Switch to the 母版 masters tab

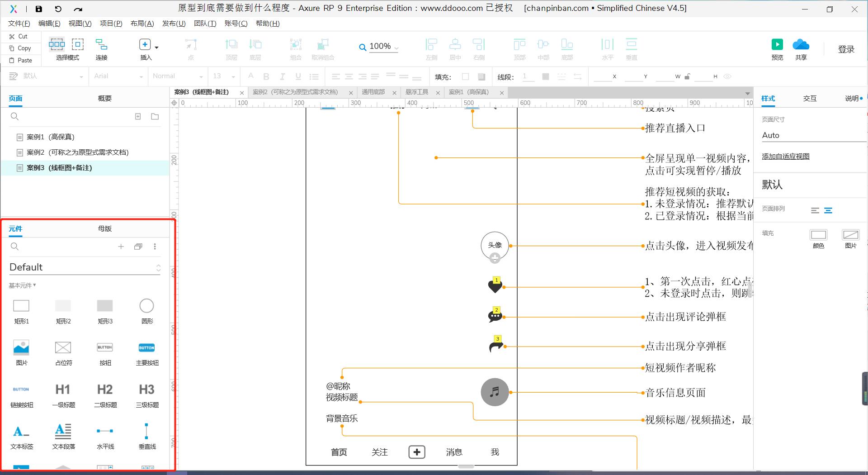(104, 228)
